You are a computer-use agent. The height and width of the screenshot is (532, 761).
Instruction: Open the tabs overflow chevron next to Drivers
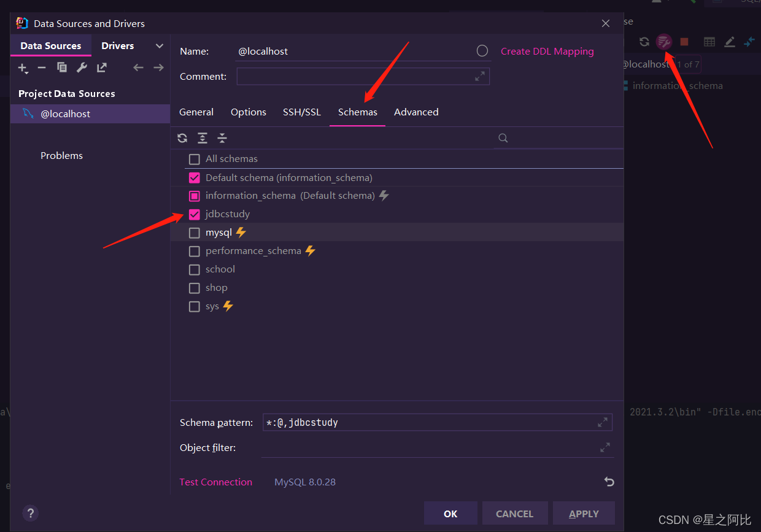tap(160, 46)
